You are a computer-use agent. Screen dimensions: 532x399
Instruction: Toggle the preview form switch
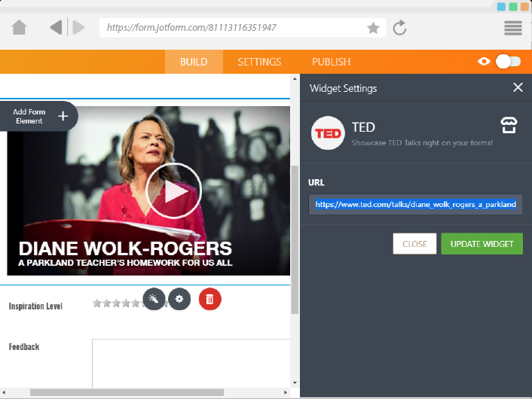coord(508,62)
